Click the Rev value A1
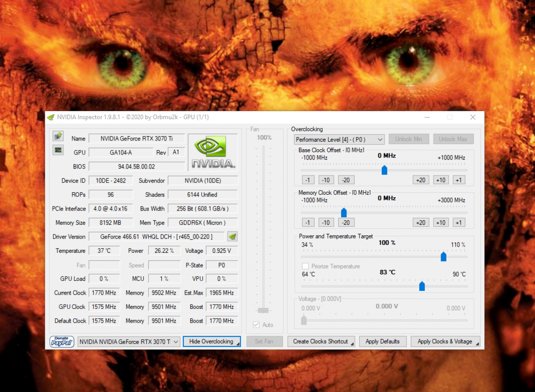Image resolution: width=535 pixels, height=392 pixels. [176, 152]
